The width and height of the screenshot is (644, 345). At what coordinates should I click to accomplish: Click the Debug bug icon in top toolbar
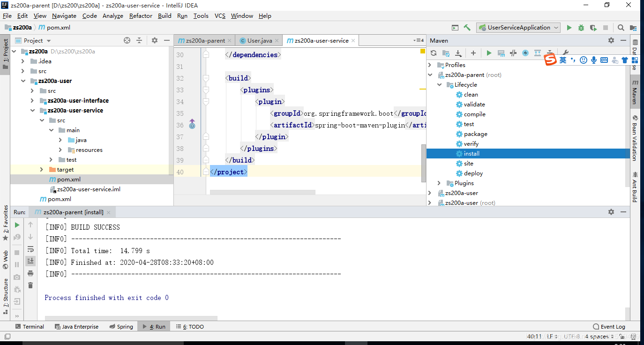[x=581, y=28]
